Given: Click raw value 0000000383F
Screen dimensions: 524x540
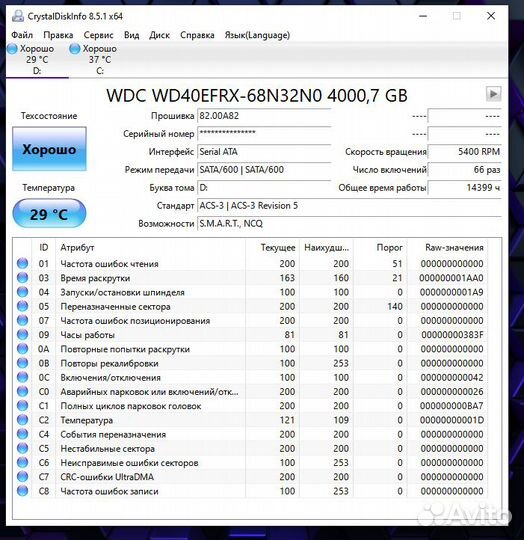Looking at the screenshot, I should point(452,335).
